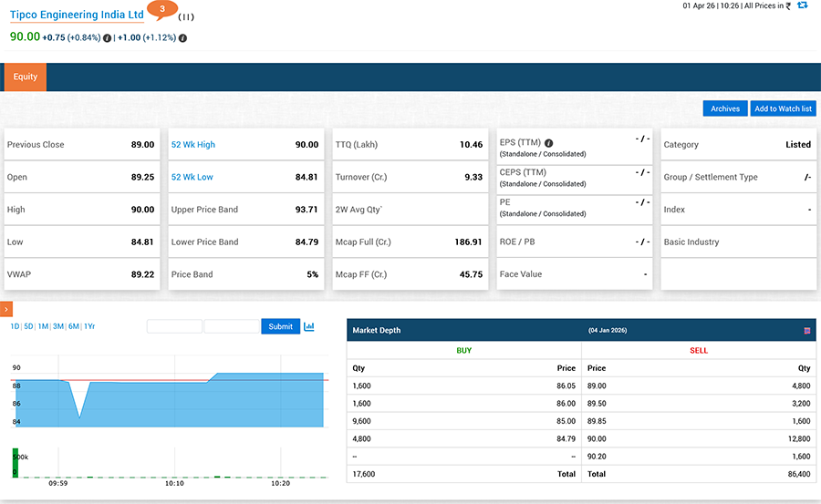Click the green volume bar in chart
Viewport: 821px width, 504px height.
click(x=16, y=463)
